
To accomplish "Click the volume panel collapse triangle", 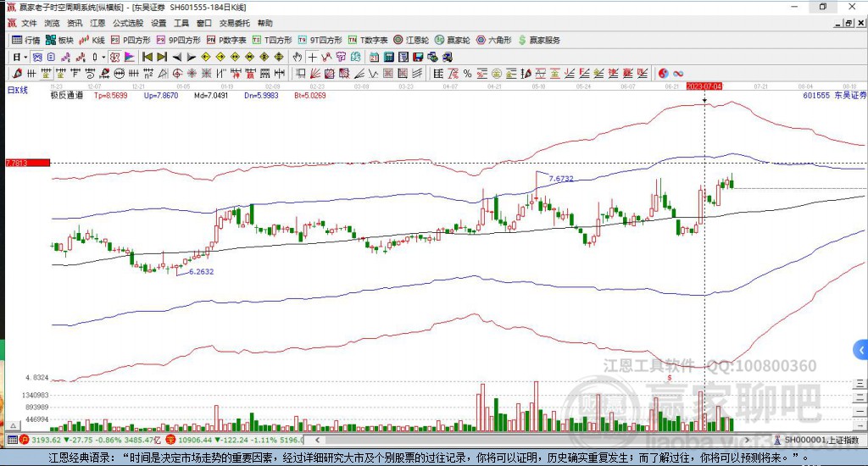I will [x=14, y=425].
